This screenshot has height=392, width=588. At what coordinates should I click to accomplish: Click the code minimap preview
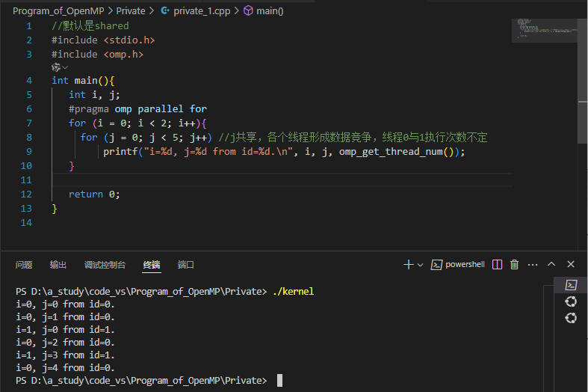(x=545, y=31)
